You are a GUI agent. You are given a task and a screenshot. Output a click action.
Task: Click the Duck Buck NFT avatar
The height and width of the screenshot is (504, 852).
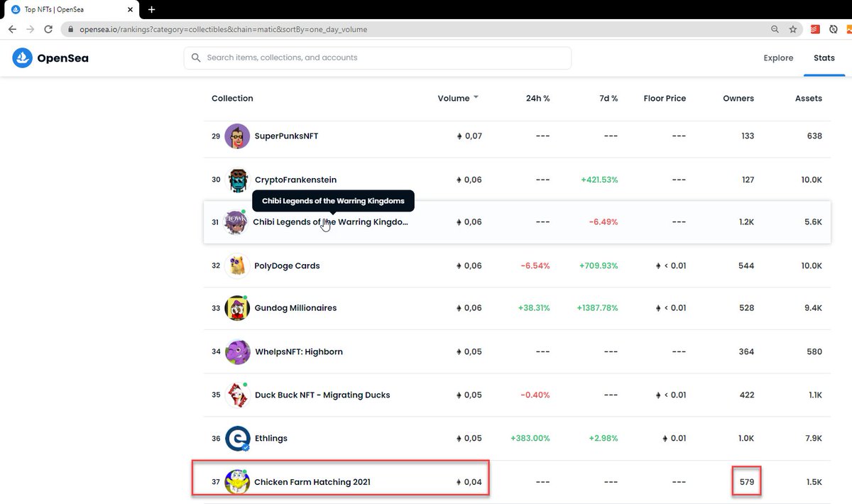coord(237,395)
